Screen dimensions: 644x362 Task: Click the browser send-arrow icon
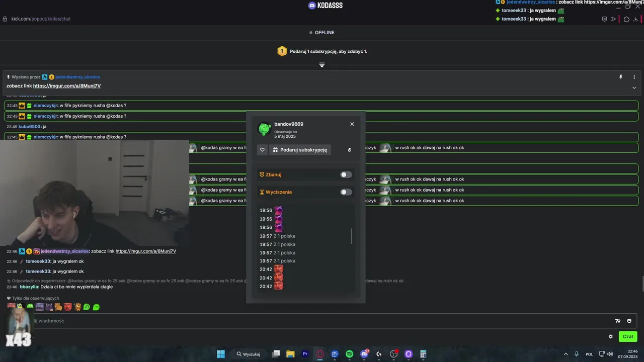click(x=613, y=19)
